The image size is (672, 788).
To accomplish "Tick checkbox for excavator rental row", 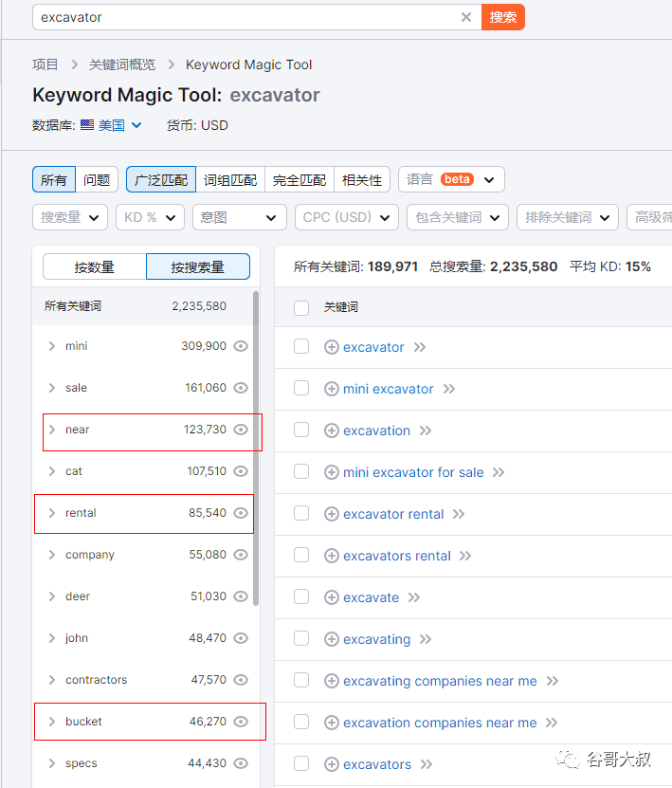I will pyautogui.click(x=301, y=513).
